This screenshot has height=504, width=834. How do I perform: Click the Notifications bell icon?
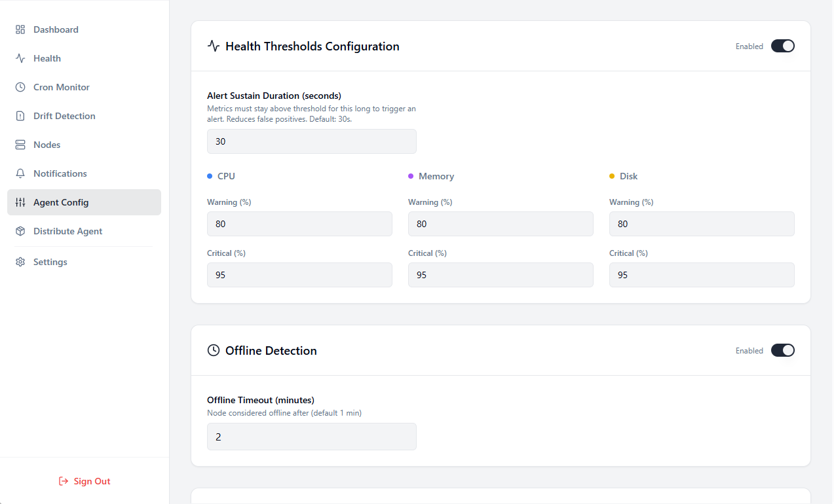tap(20, 173)
